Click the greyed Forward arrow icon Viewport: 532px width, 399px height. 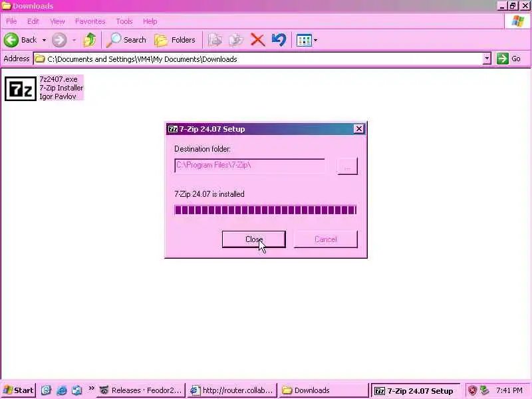pos(59,40)
